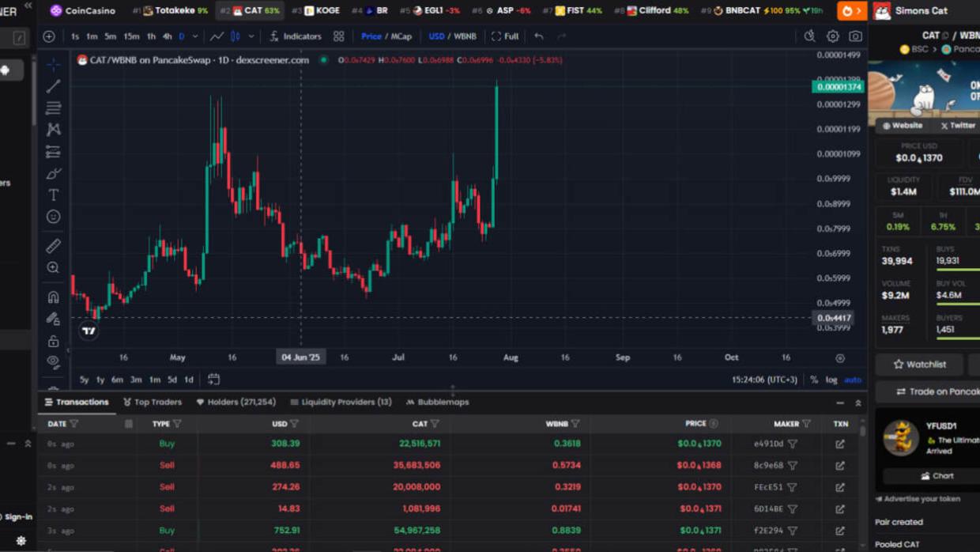Toggle lock all drawings
980x552 pixels.
click(x=53, y=342)
